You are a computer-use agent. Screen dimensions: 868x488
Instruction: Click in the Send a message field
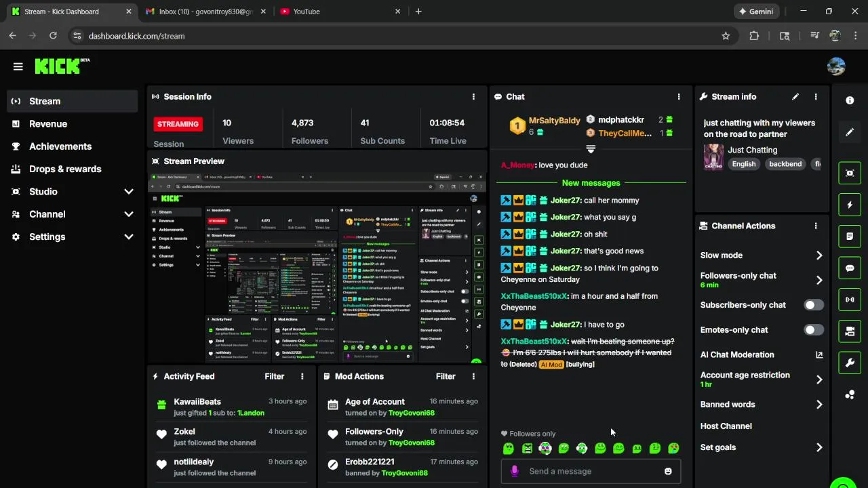(x=591, y=472)
